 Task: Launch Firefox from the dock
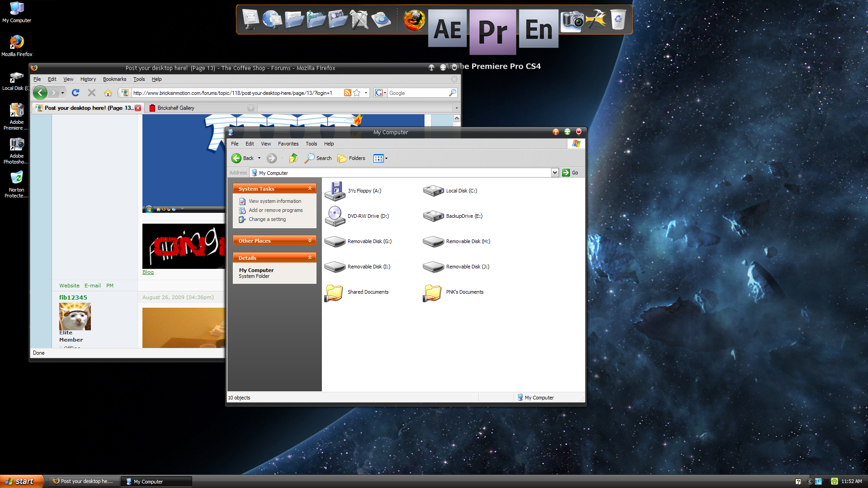pos(414,19)
